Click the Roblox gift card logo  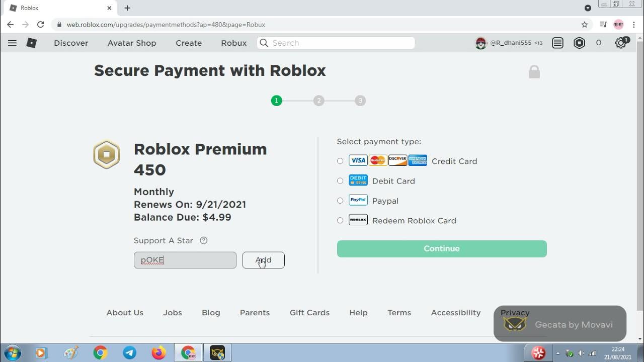coord(358,220)
